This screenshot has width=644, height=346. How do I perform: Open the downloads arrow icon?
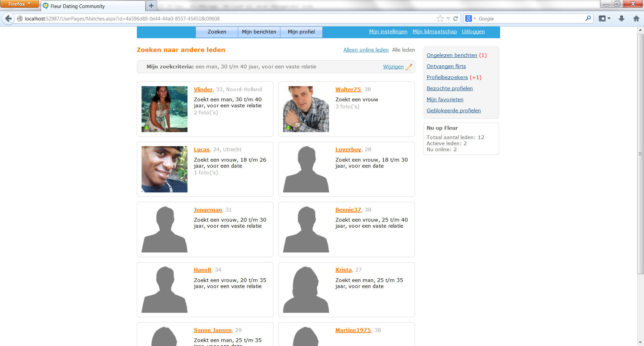point(622,19)
